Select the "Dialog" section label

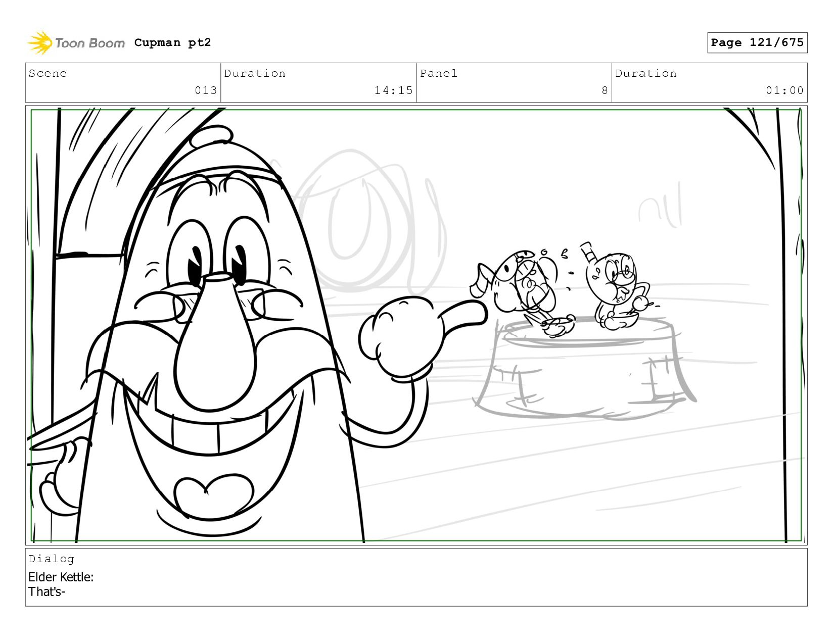[x=51, y=559]
